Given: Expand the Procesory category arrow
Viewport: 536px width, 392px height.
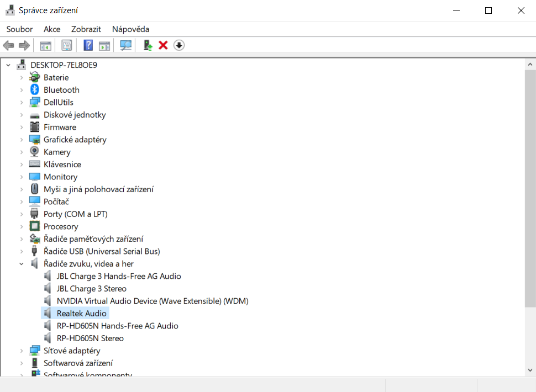Looking at the screenshot, I should 22,226.
